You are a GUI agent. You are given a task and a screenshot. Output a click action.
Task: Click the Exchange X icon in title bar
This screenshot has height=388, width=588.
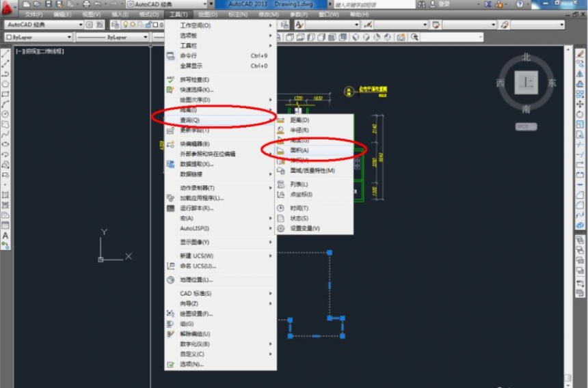pos(488,5)
